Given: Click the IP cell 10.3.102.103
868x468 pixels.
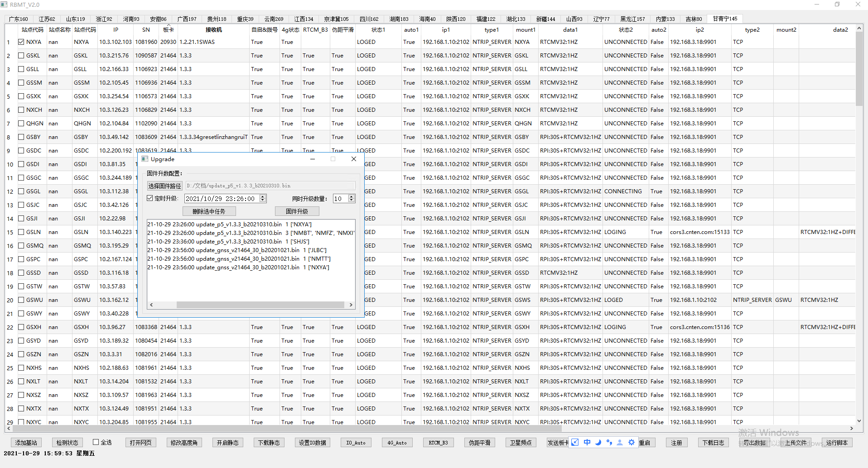Looking at the screenshot, I should pos(116,42).
